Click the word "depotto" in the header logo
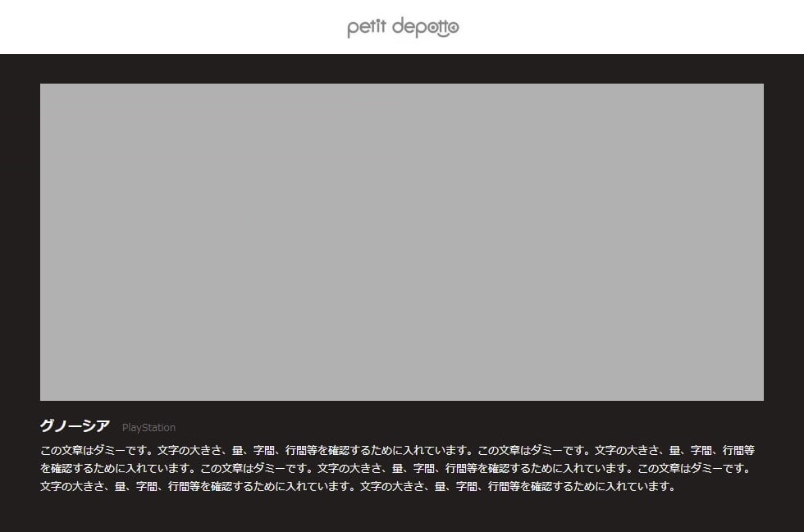Image resolution: width=804 pixels, height=532 pixels. point(425,28)
